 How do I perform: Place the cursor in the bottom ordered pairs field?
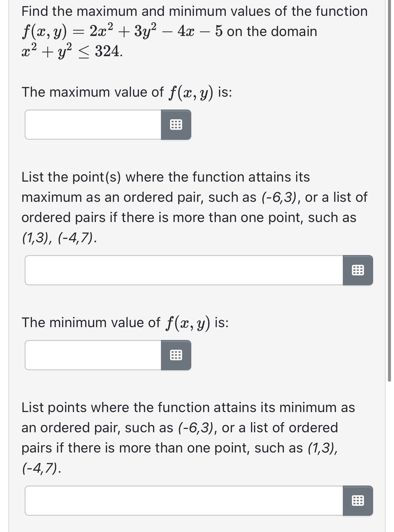coord(182,501)
